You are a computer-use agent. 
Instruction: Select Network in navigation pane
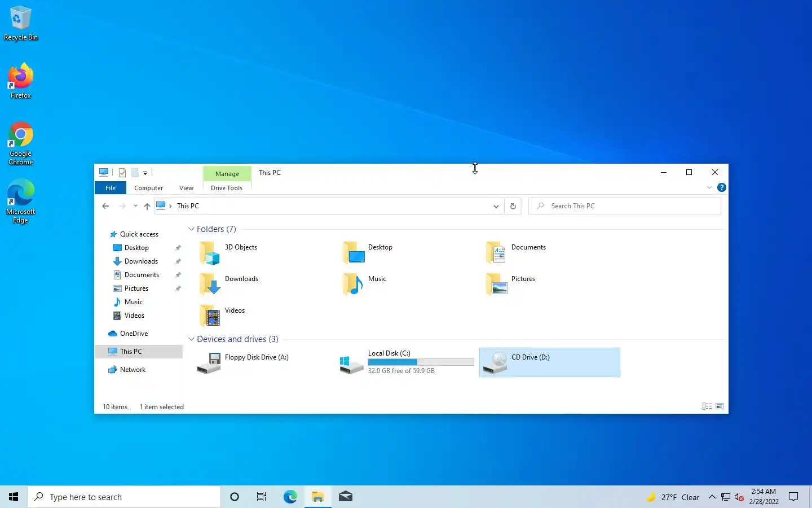point(133,370)
